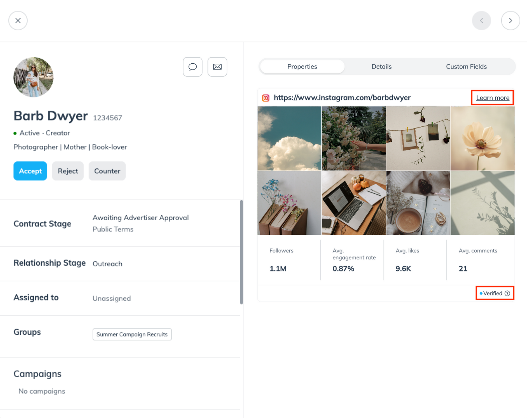Reject the contract proposal
Screen dimensions: 528x420
tap(68, 171)
